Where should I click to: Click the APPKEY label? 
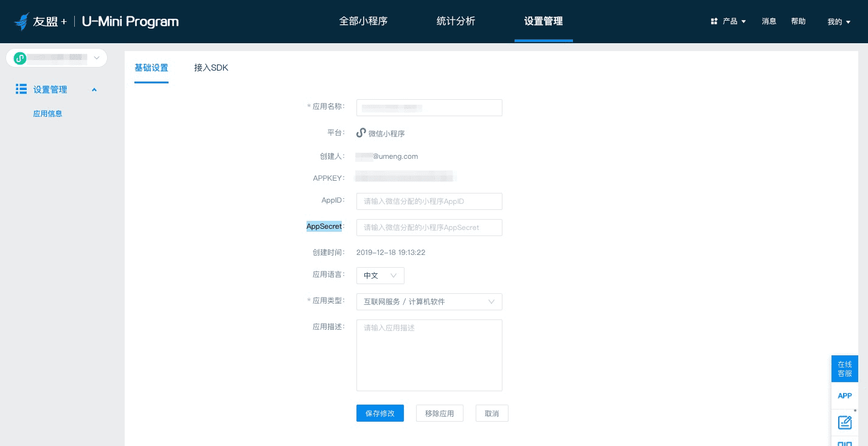pyautogui.click(x=328, y=178)
